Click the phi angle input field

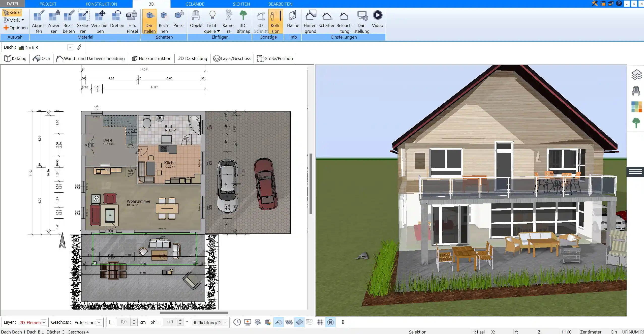coord(170,322)
